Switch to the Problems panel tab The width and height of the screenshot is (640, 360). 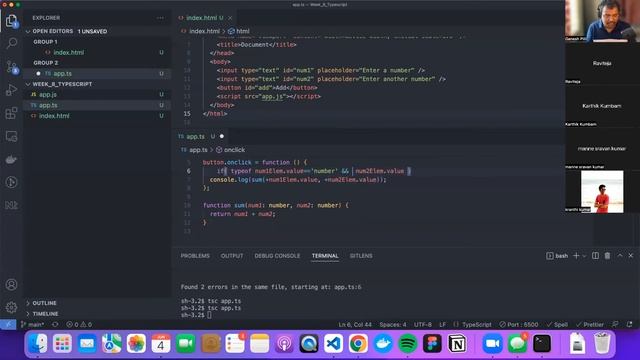pos(195,256)
